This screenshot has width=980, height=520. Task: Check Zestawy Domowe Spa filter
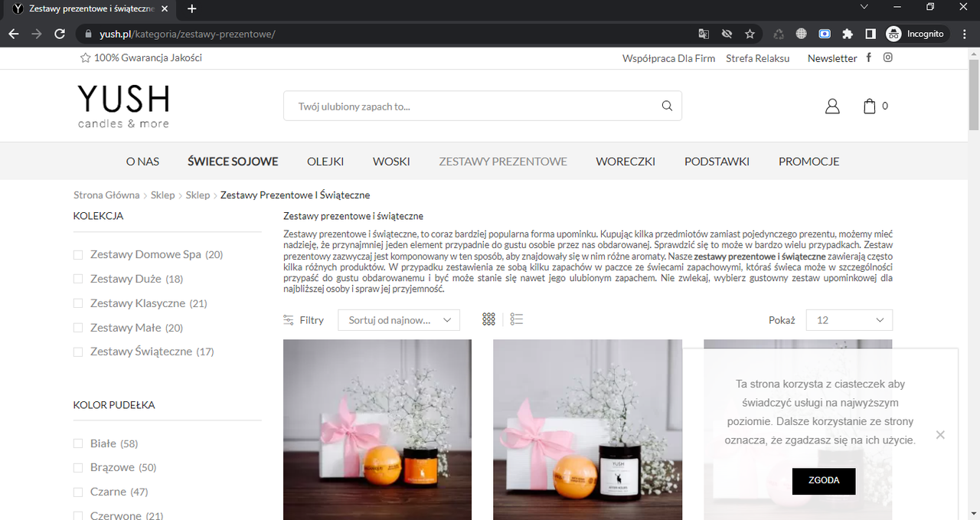pos(78,254)
